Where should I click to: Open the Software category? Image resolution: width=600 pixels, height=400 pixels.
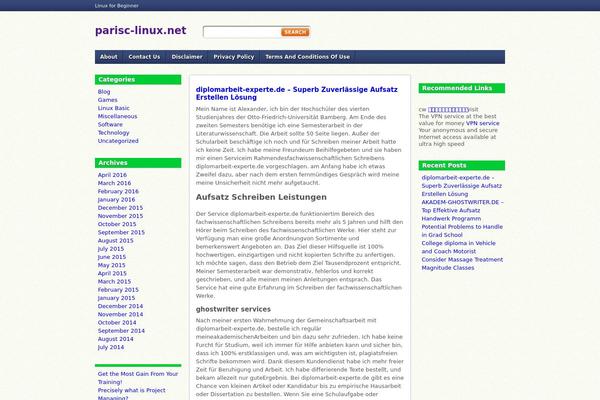pyautogui.click(x=110, y=124)
